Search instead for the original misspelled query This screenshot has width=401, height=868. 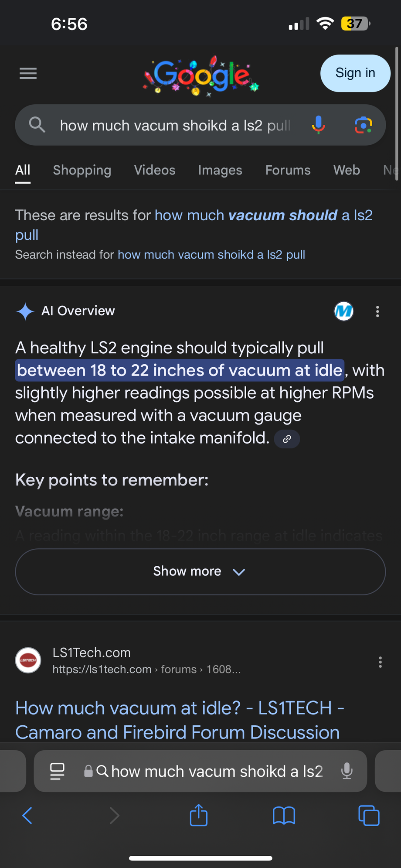pos(211,255)
